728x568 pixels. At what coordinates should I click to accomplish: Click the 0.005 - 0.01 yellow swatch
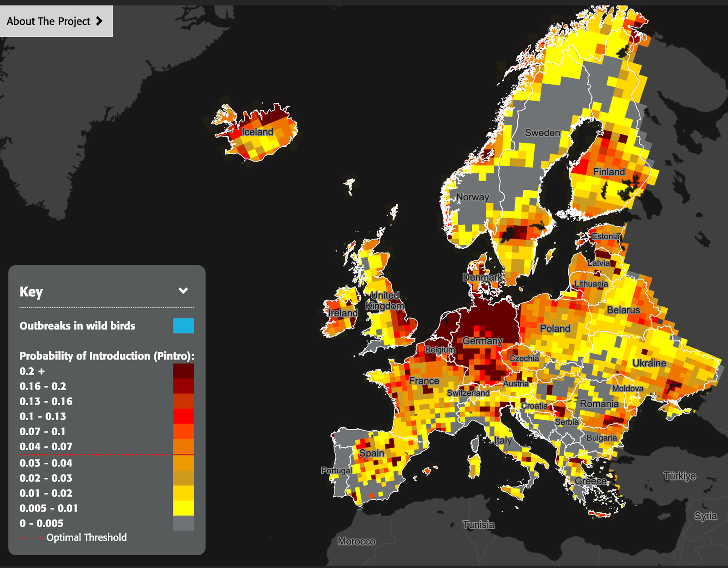(x=183, y=508)
